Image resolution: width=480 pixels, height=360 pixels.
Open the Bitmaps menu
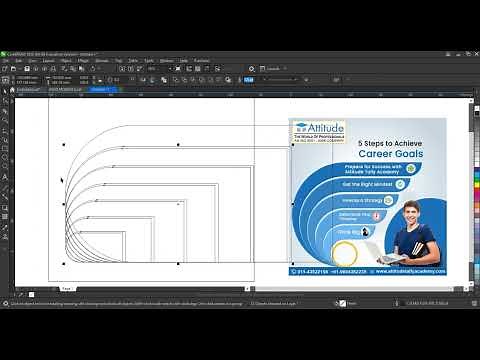point(102,61)
